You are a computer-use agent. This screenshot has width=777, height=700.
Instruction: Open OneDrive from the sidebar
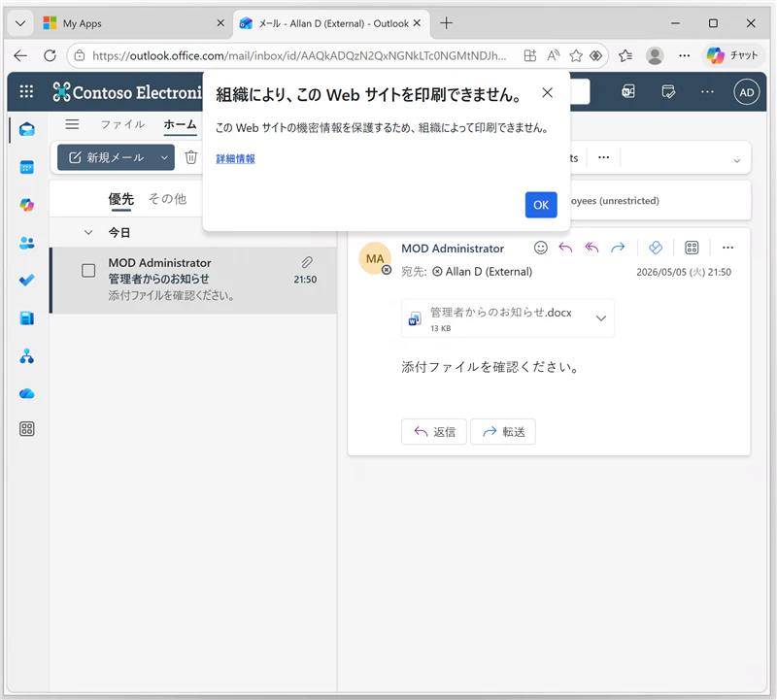tap(27, 394)
